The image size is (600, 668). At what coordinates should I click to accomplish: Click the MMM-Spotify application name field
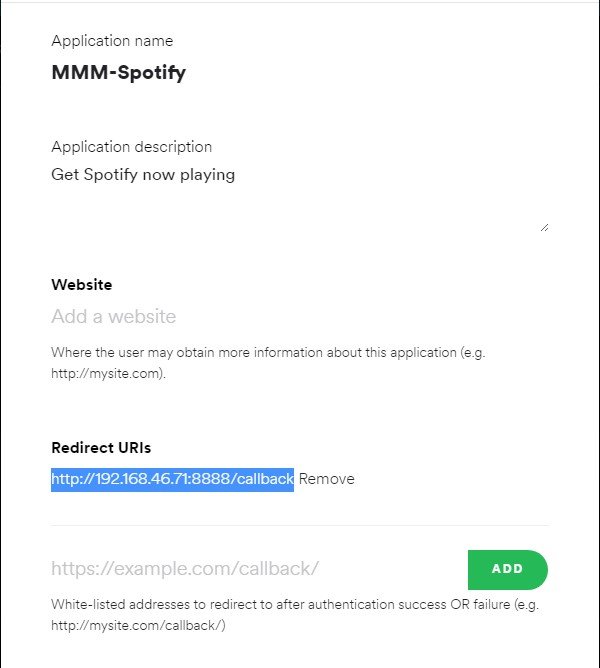point(118,73)
